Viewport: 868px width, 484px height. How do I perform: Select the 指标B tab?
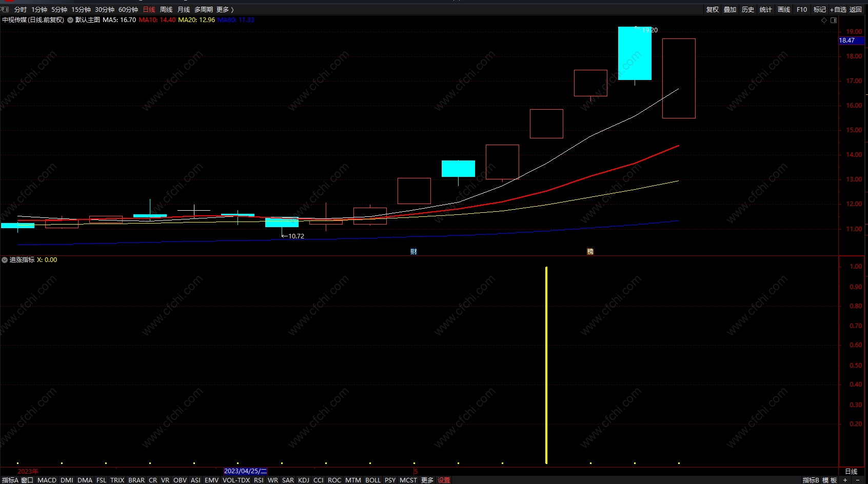pos(811,480)
